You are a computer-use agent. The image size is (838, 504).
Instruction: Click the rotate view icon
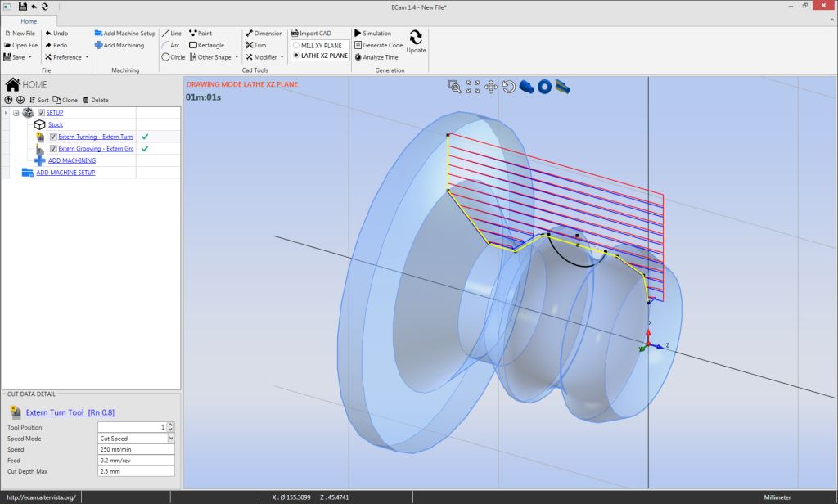pyautogui.click(x=509, y=86)
